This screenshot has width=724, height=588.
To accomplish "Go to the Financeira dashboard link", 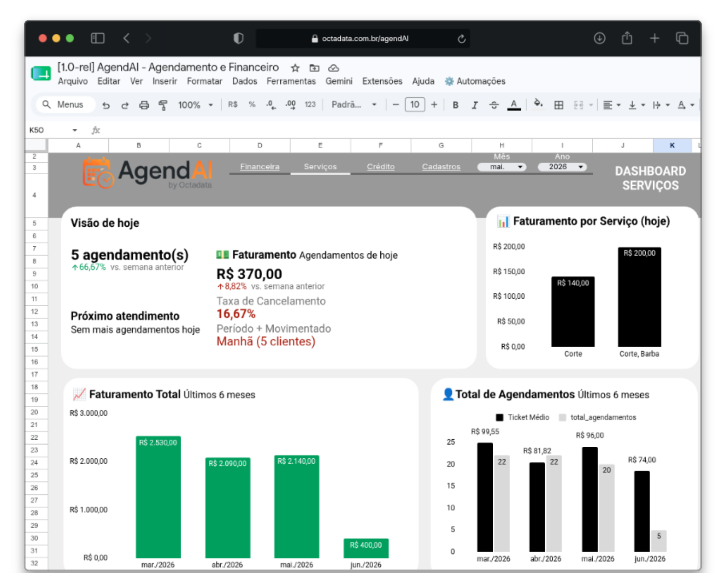I will coord(260,167).
